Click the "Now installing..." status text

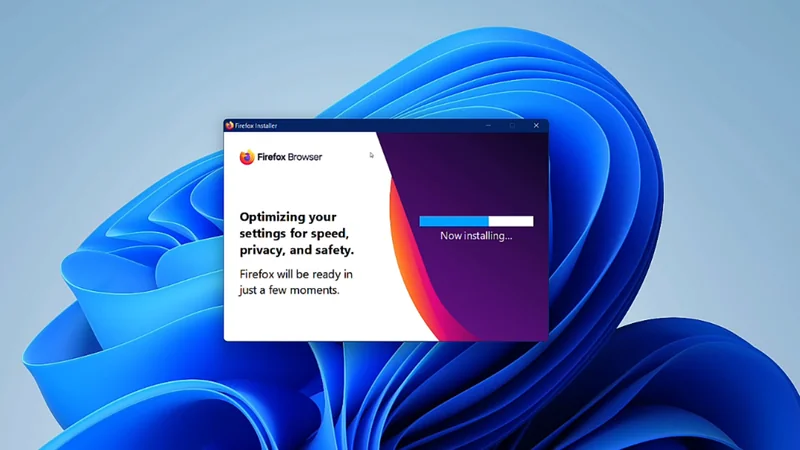pos(476,236)
